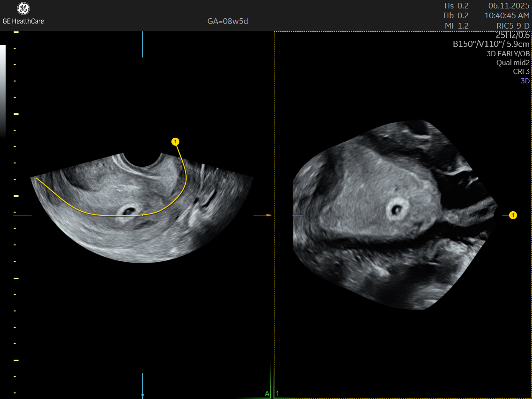
Task: Click the TIs 0.2 thermal index readout
Action: click(456, 6)
